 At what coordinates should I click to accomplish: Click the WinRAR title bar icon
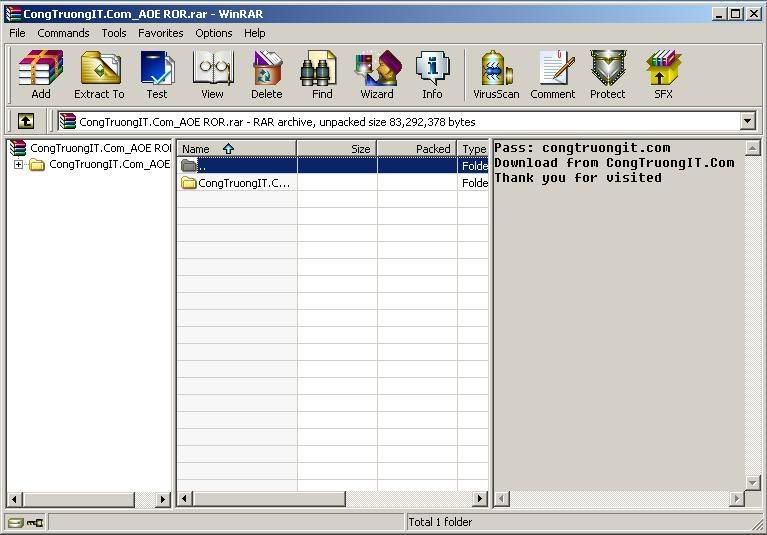click(13, 14)
